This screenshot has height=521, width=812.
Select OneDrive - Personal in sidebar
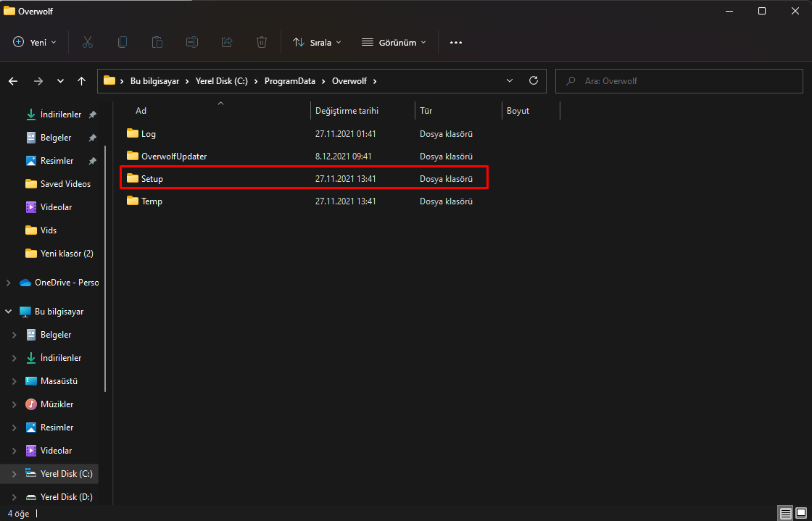[x=66, y=283]
